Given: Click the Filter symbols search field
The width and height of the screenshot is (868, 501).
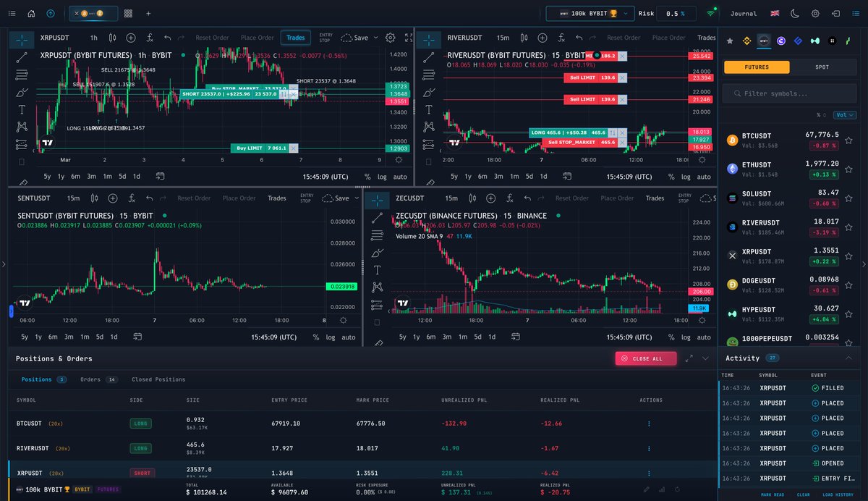Looking at the screenshot, I should [x=791, y=93].
